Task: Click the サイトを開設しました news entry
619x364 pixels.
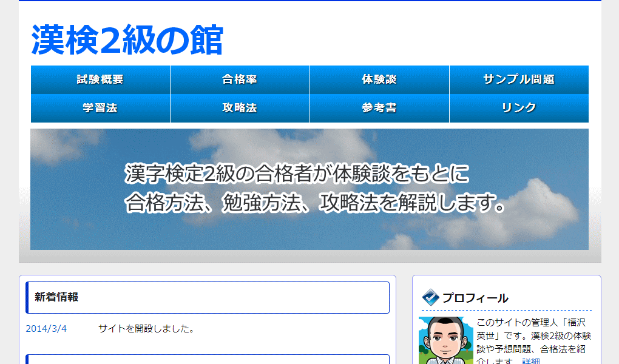Action: [145, 329]
